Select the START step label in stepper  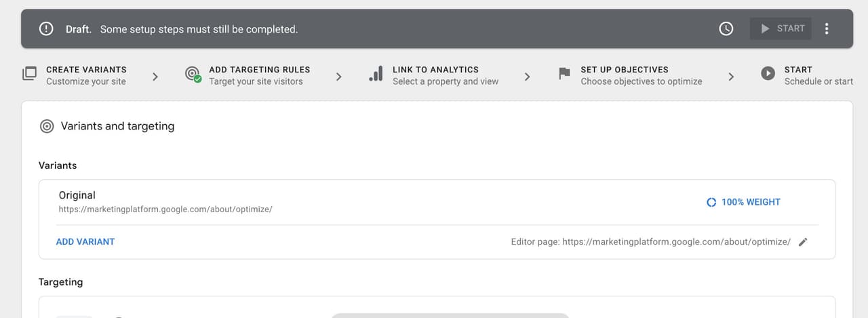[x=798, y=69]
